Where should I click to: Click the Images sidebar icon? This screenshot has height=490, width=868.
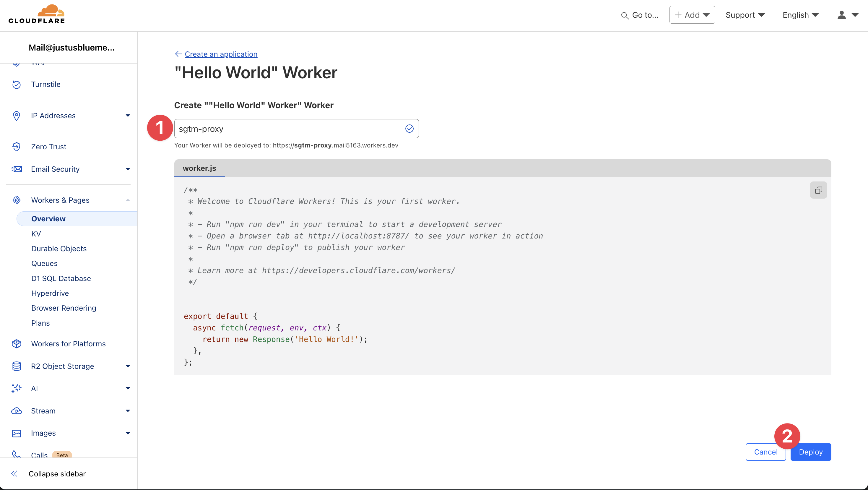coord(16,433)
